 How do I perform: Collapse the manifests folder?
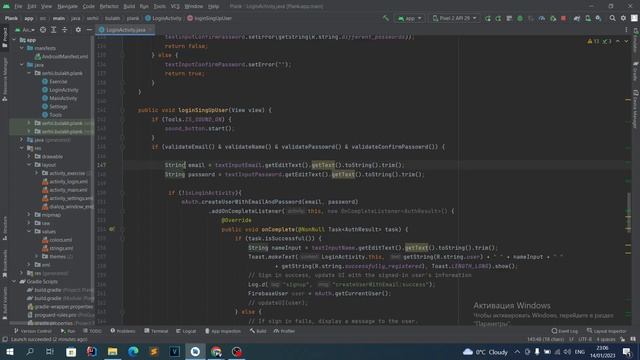coord(22,48)
